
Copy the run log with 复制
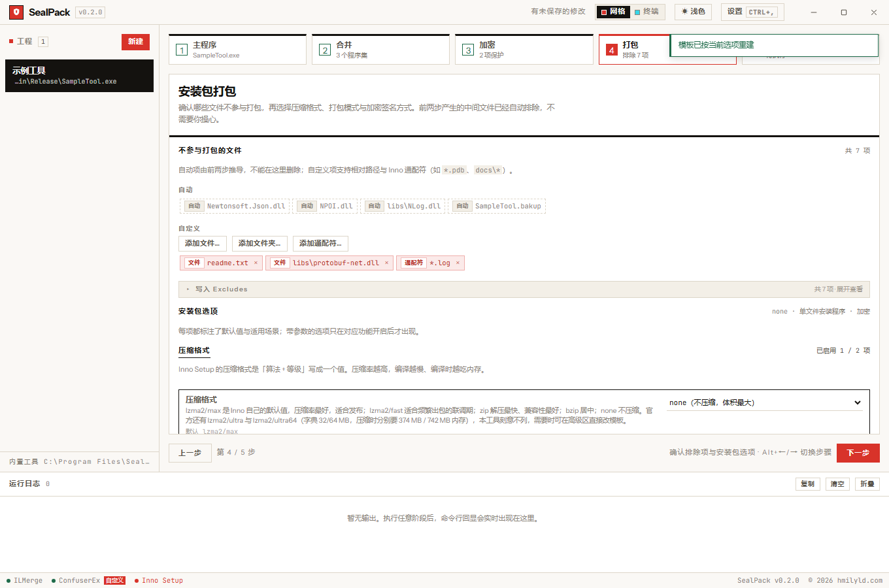807,484
